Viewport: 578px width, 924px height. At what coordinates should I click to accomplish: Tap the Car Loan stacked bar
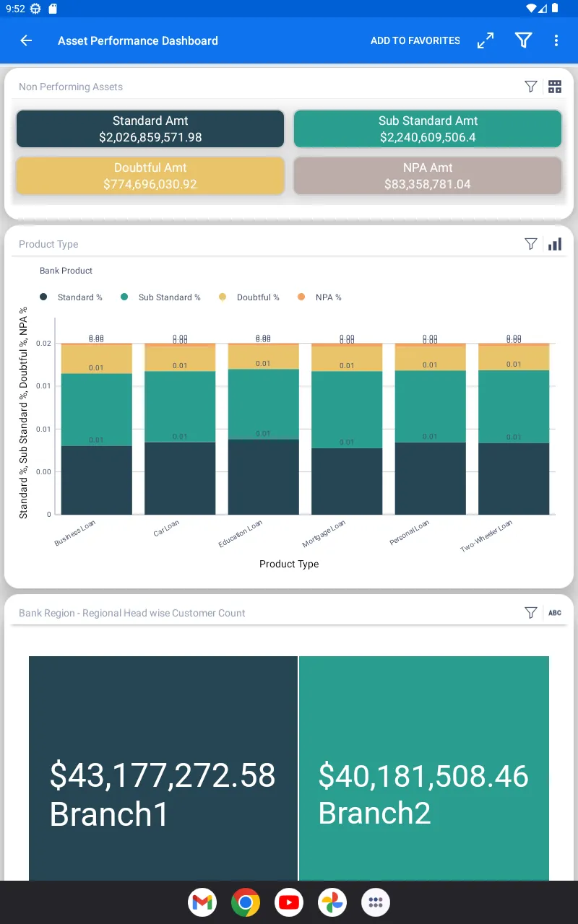click(181, 429)
